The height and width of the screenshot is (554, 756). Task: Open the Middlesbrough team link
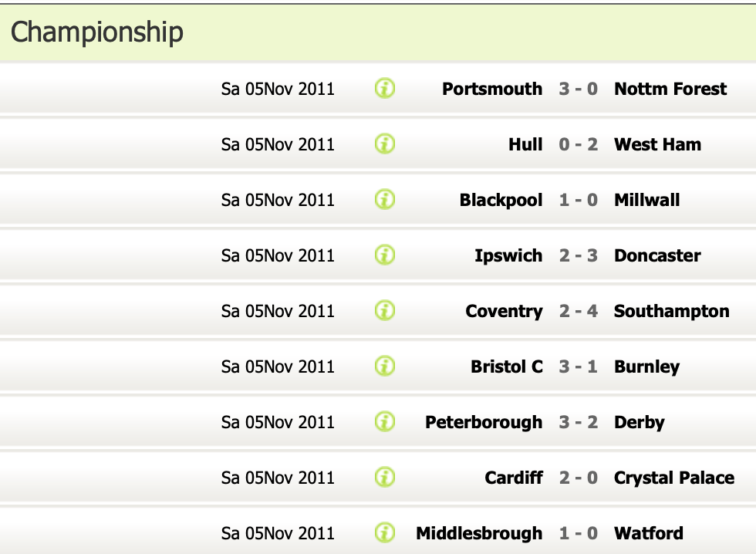[x=479, y=533]
